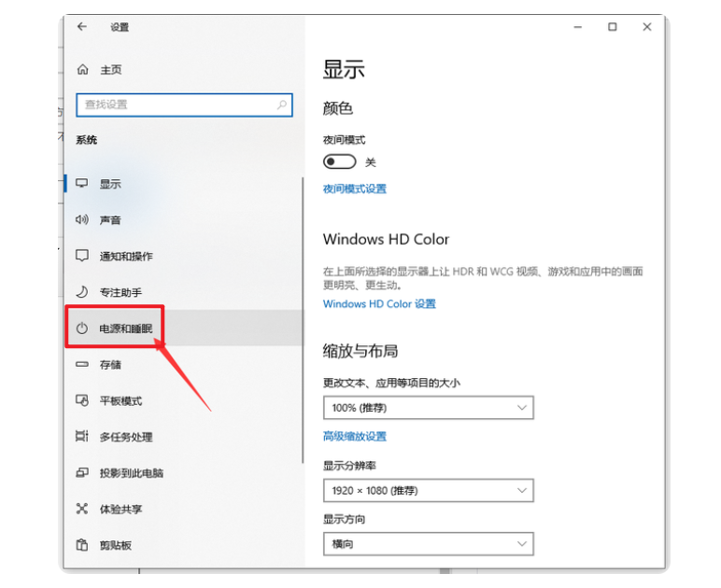Open the 1920 × 1080 resolution dropdown
Viewport: 721px width, 588px height.
click(x=428, y=490)
